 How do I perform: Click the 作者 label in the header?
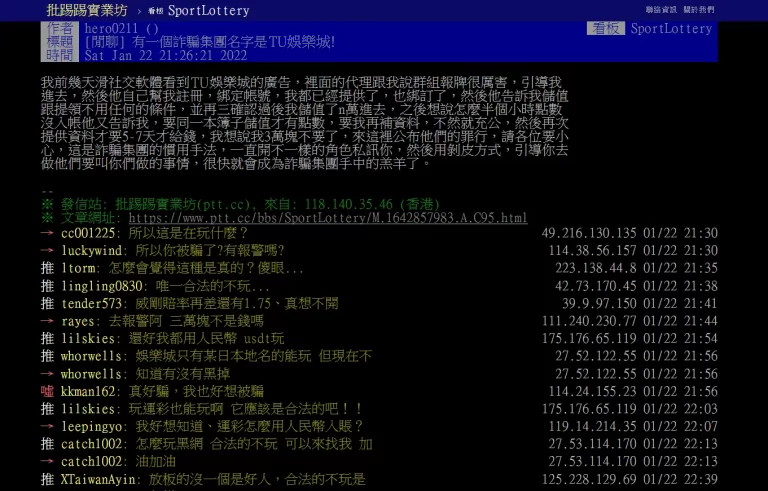pyautogui.click(x=59, y=29)
